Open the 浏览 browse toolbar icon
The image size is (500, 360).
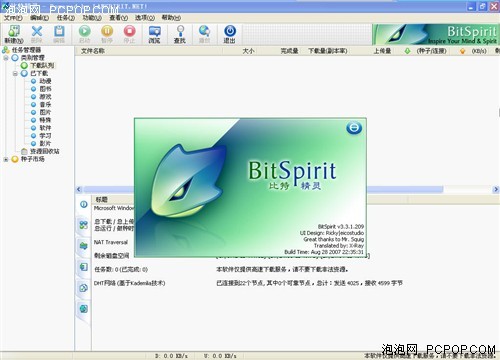click(x=154, y=34)
